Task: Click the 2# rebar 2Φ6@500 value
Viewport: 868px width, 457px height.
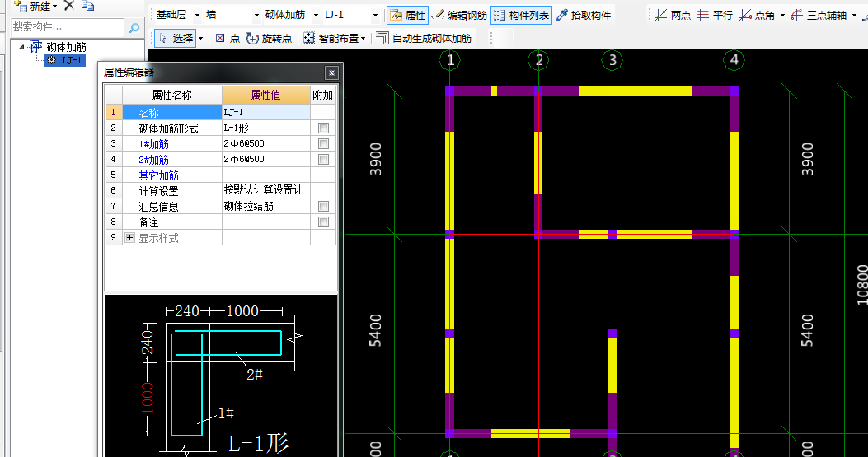Action: (x=265, y=159)
